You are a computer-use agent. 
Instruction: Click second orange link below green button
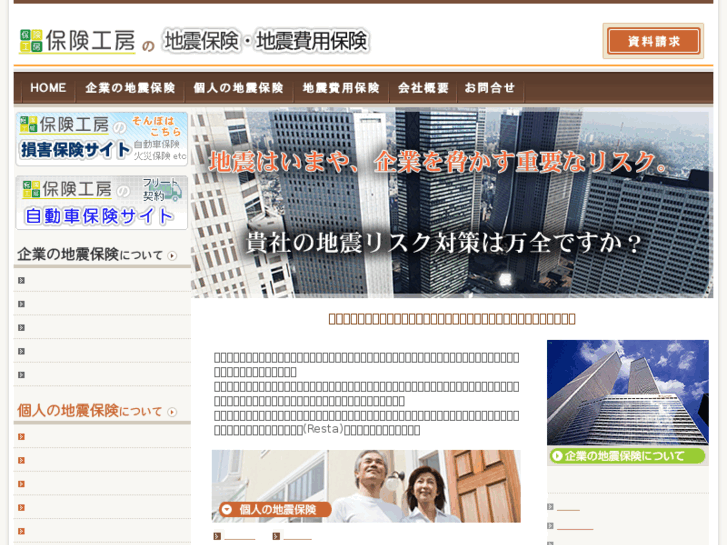pos(575,526)
